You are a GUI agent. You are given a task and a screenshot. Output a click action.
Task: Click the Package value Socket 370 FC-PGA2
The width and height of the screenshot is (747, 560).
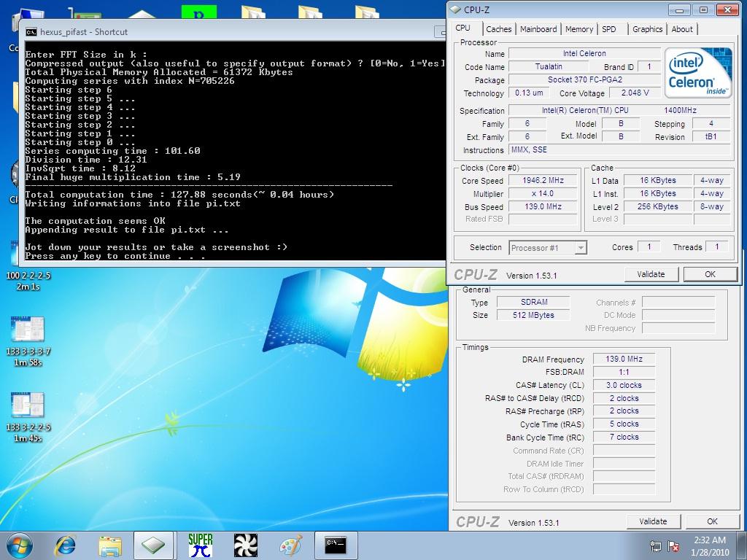coord(584,79)
